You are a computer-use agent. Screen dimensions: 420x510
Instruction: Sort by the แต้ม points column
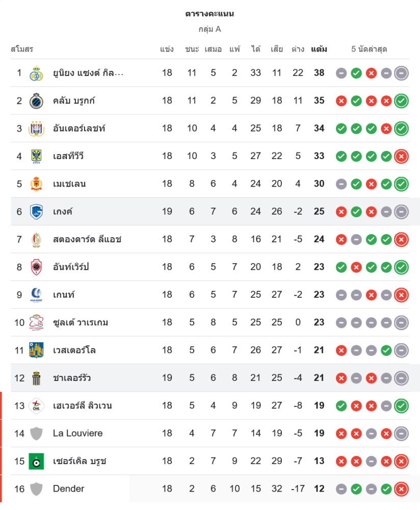(319, 49)
